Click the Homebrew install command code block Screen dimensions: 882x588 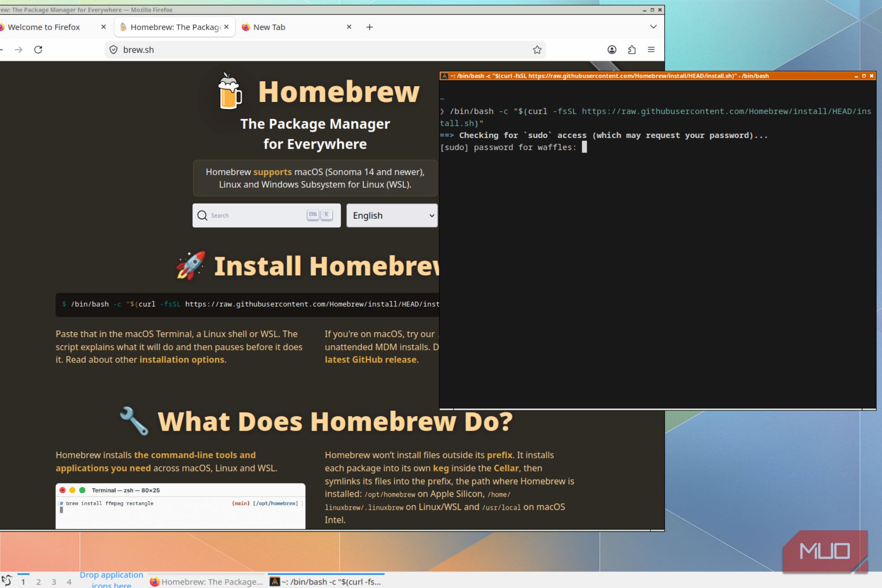[x=248, y=304]
